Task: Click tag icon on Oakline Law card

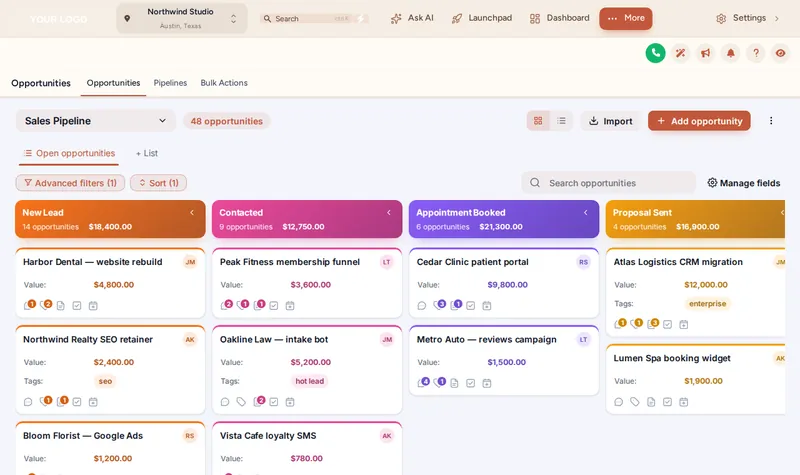Action: (241, 402)
